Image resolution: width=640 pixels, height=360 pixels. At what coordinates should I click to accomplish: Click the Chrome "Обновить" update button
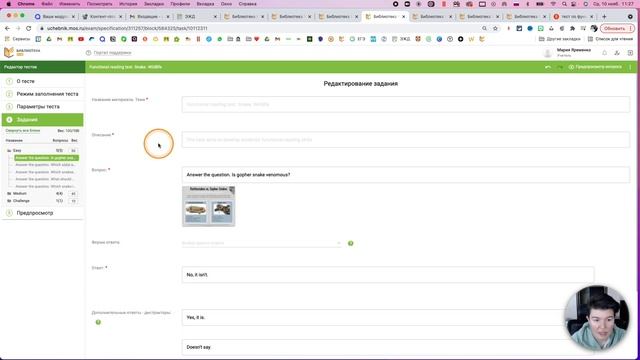pos(617,28)
